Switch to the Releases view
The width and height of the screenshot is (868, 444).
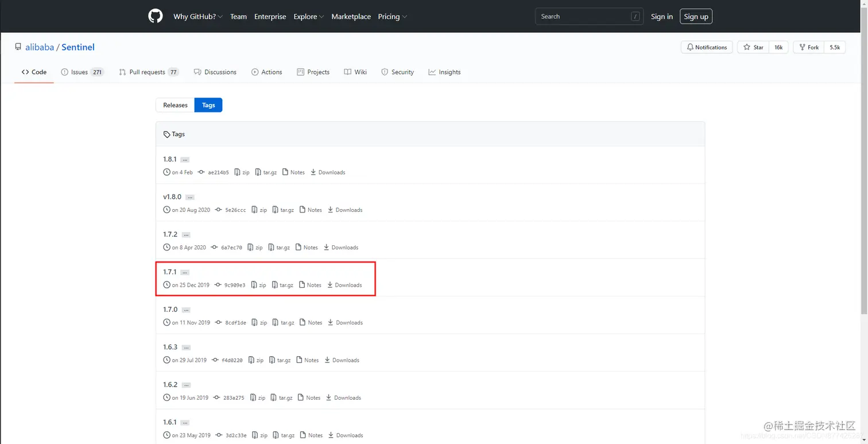(175, 105)
